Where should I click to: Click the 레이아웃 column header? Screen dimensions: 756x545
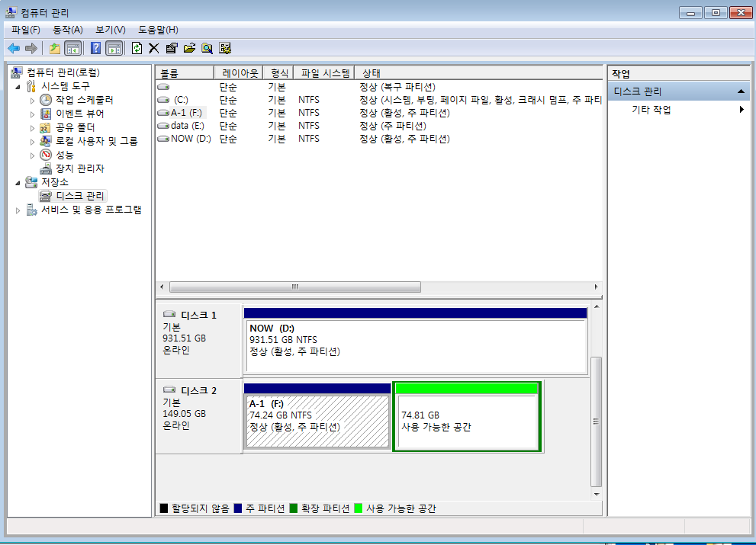[x=239, y=73]
